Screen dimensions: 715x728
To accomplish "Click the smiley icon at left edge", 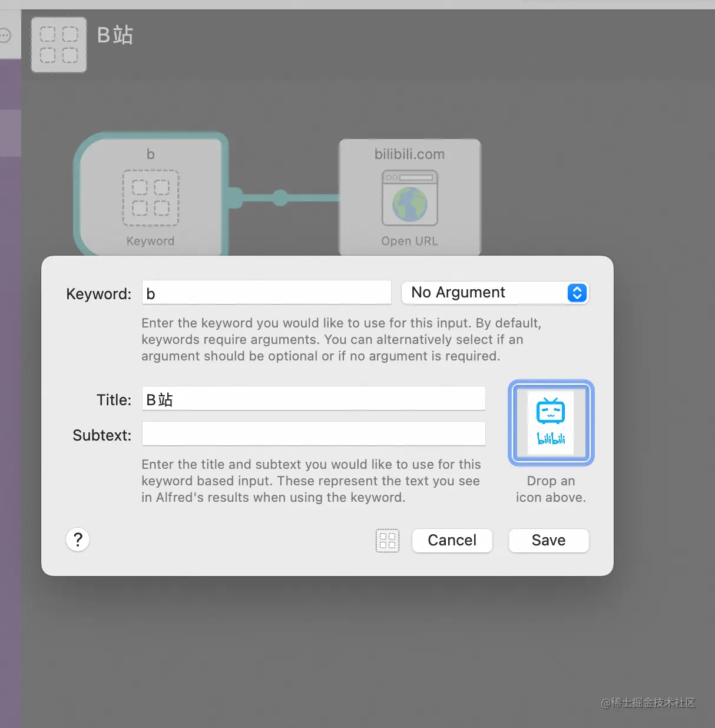I will 5,36.
